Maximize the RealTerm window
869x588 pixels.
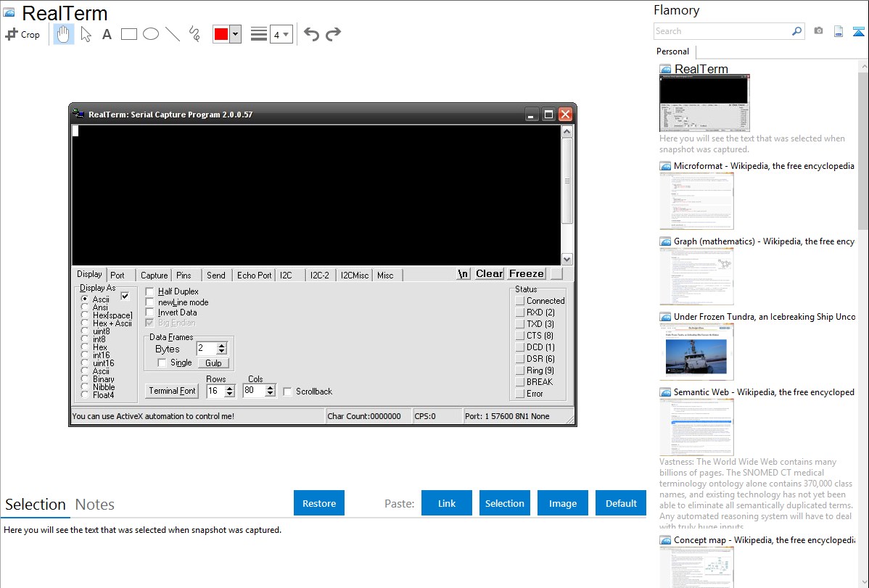(548, 114)
